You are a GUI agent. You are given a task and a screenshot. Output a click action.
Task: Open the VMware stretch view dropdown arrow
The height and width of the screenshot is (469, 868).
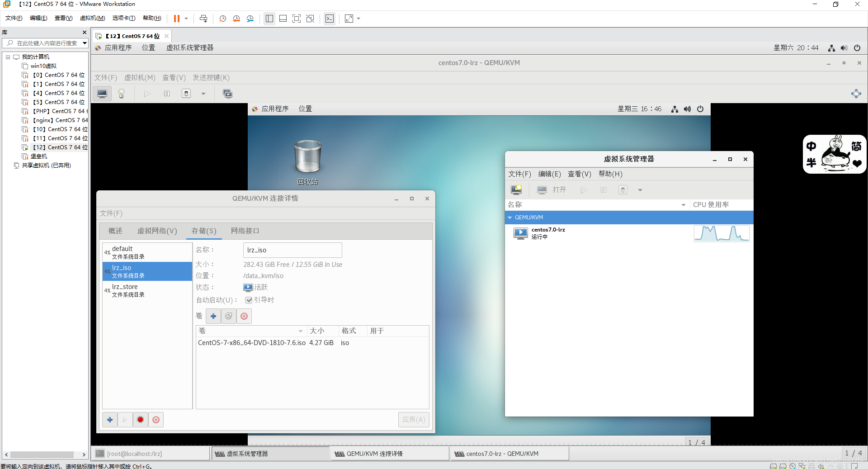[359, 19]
